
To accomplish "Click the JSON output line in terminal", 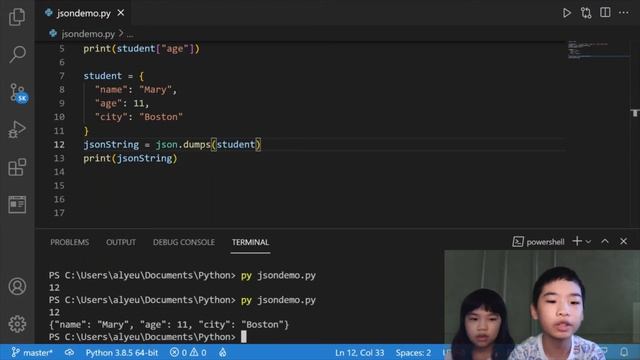I will tap(169, 324).
